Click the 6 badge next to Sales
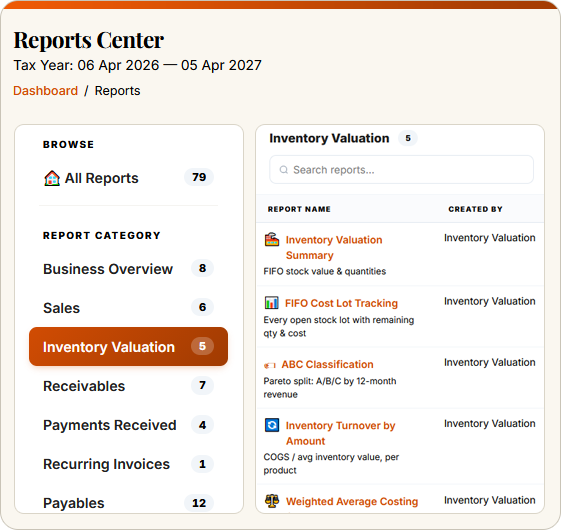The width and height of the screenshot is (561, 530). pyautogui.click(x=203, y=307)
